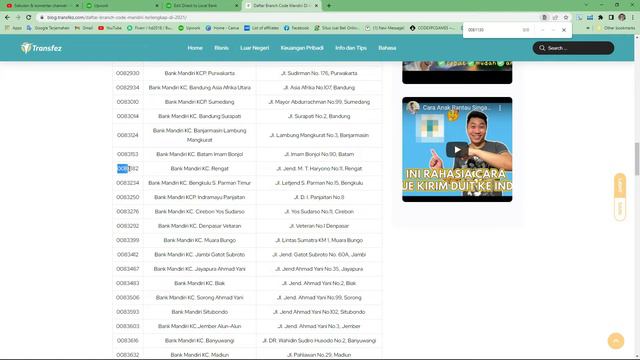The width and height of the screenshot is (640, 360).
Task: Close the find-in-page bar
Action: point(564,30)
